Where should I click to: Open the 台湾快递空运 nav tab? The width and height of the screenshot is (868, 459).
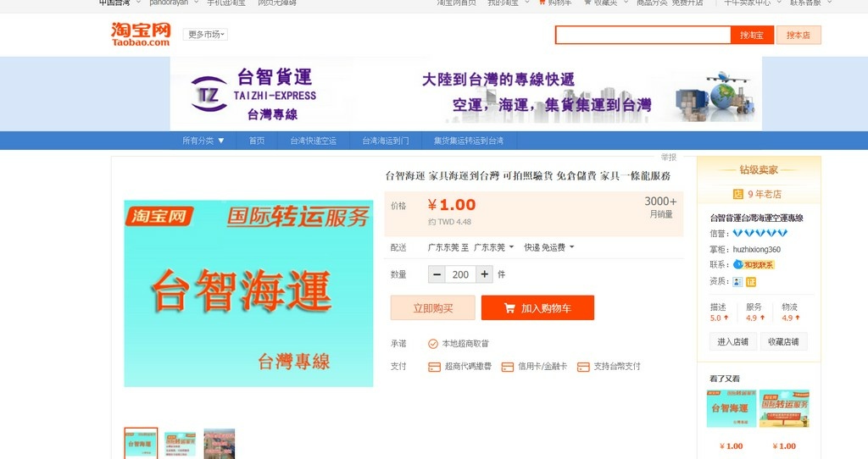coord(314,141)
